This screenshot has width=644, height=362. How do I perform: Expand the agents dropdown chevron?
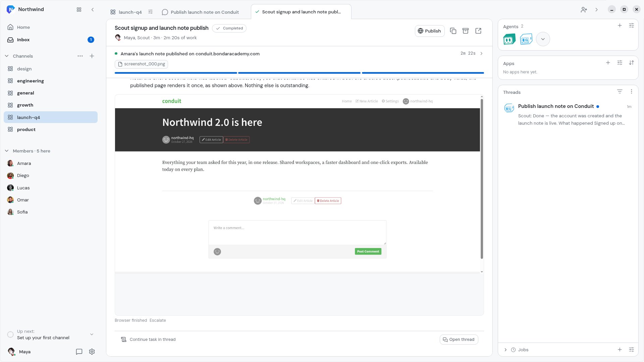543,39
